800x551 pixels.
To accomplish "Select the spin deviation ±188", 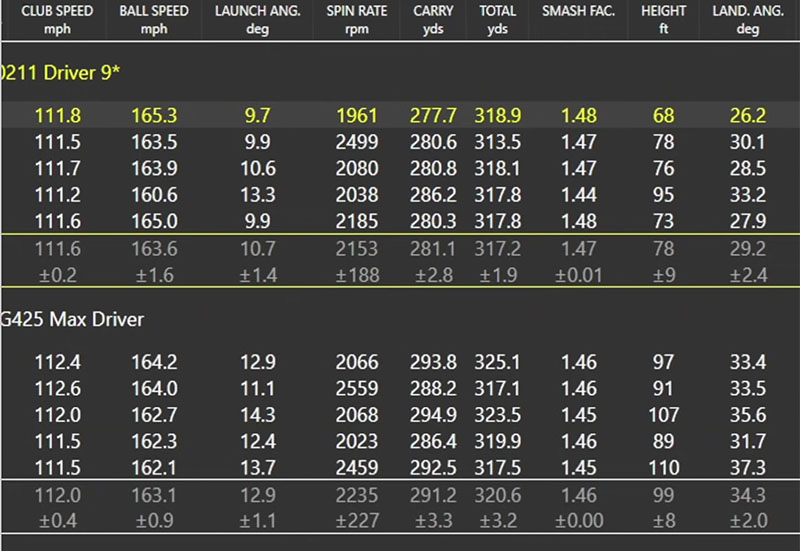I will coord(358,276).
